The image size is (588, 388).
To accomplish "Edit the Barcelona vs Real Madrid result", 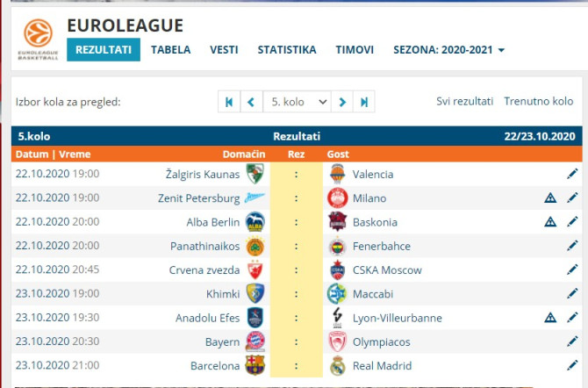I will (x=572, y=365).
